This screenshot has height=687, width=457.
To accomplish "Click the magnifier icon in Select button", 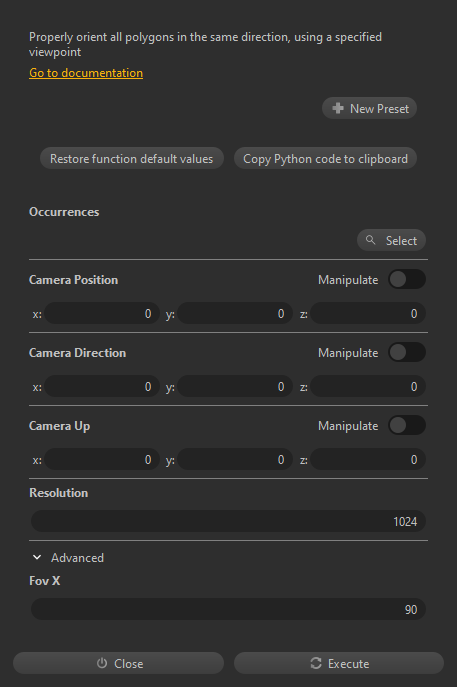I will point(371,240).
